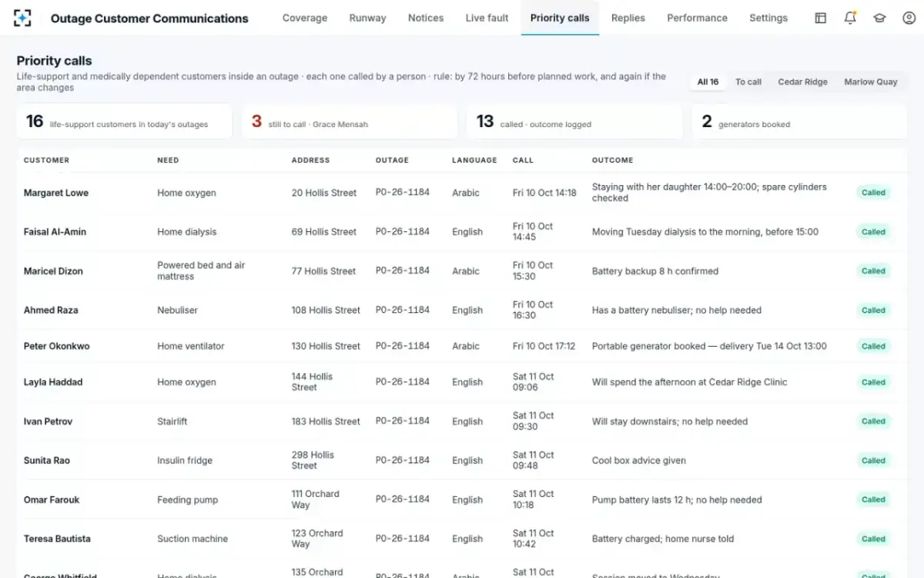
Task: Click the Battery backup 8 h confirmed outcome
Action: click(x=654, y=271)
